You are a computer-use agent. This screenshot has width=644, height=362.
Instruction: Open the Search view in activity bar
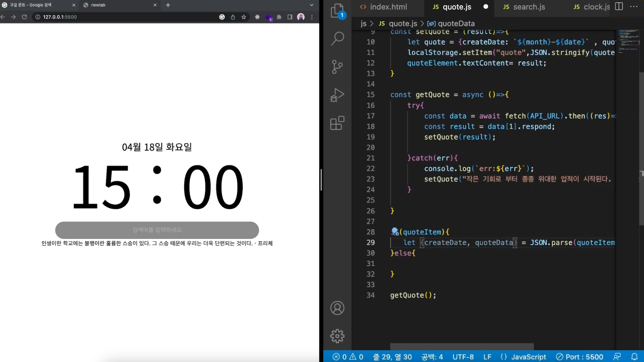coord(337,38)
